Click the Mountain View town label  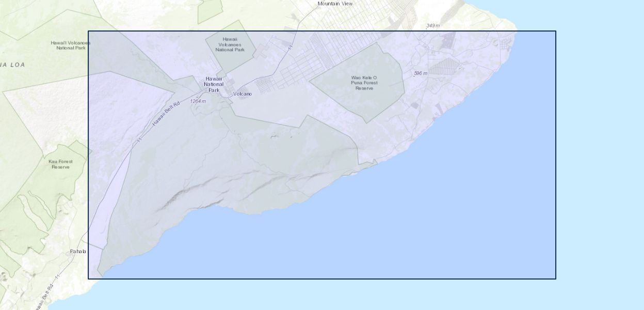(335, 4)
